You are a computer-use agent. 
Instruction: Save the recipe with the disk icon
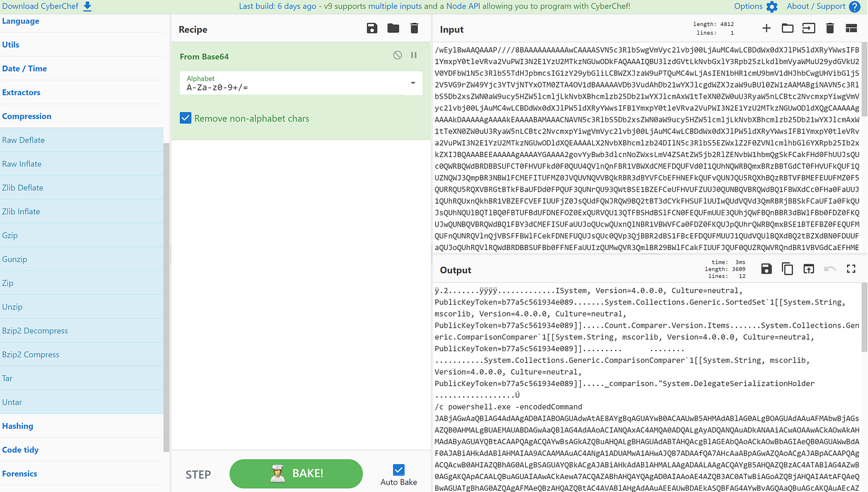pyautogui.click(x=372, y=28)
